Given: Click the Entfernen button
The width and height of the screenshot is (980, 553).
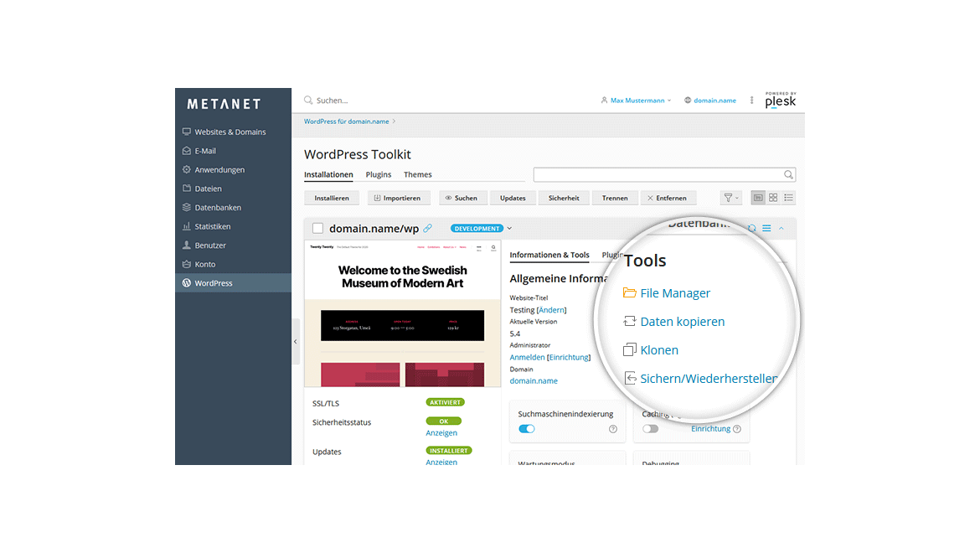Looking at the screenshot, I should pos(668,198).
